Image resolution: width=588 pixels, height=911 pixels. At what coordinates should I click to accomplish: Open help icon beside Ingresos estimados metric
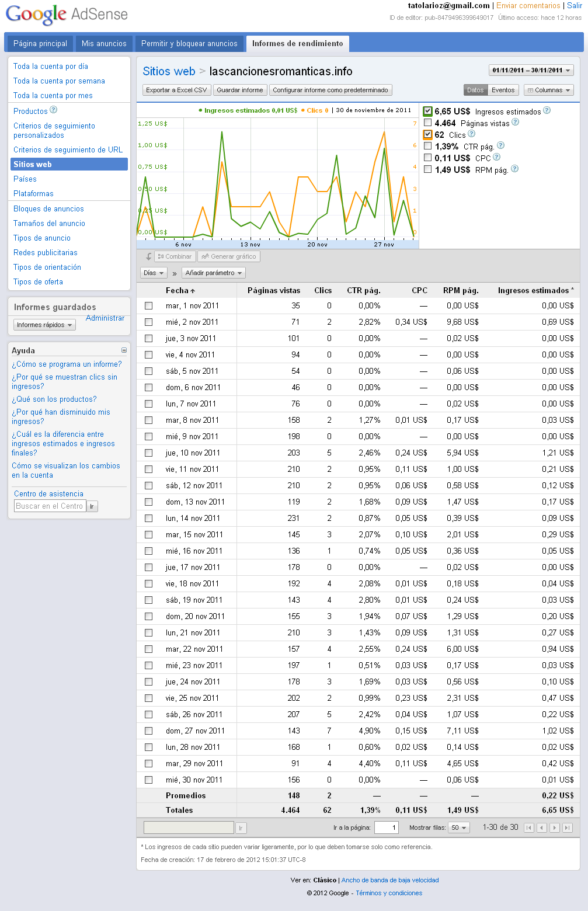[547, 110]
